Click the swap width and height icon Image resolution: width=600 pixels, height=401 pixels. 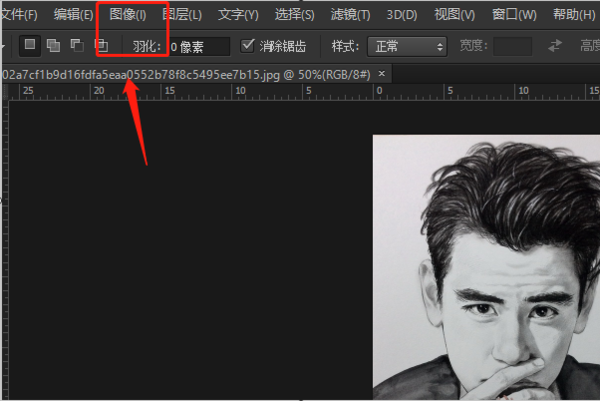555,46
